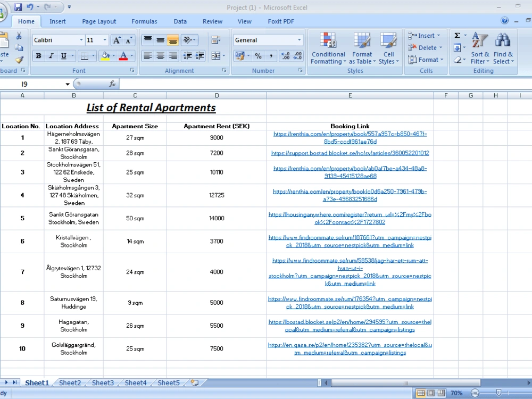The image size is (532, 399).
Task: Open the housinganywhere.com booking link
Action: 350,218
